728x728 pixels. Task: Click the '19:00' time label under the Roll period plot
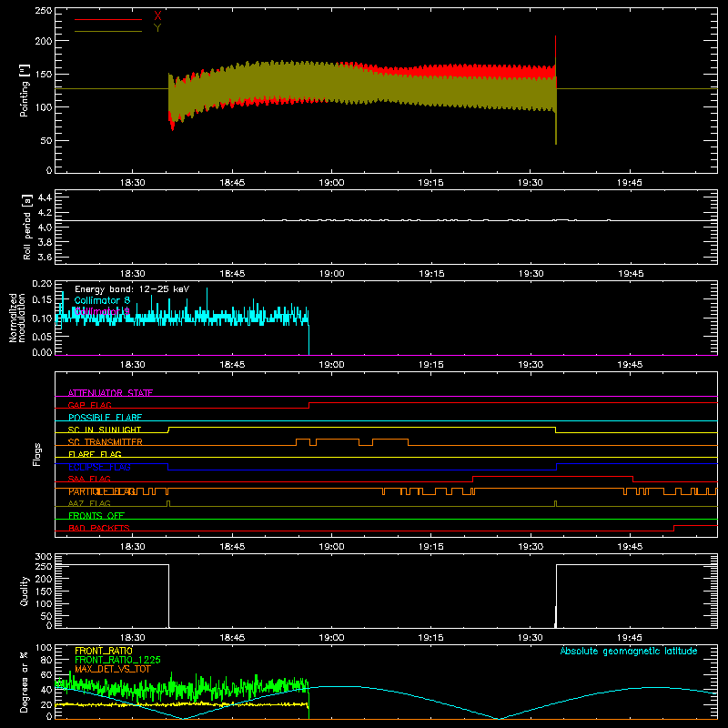331,274
